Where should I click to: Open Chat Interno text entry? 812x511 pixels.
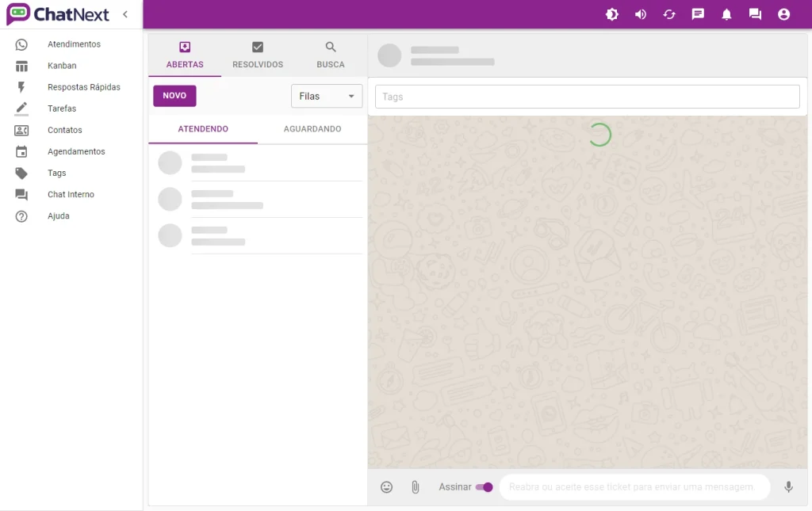tap(71, 194)
